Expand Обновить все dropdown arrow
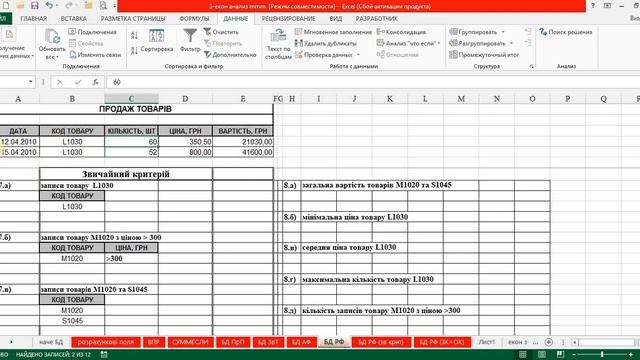 (58, 57)
